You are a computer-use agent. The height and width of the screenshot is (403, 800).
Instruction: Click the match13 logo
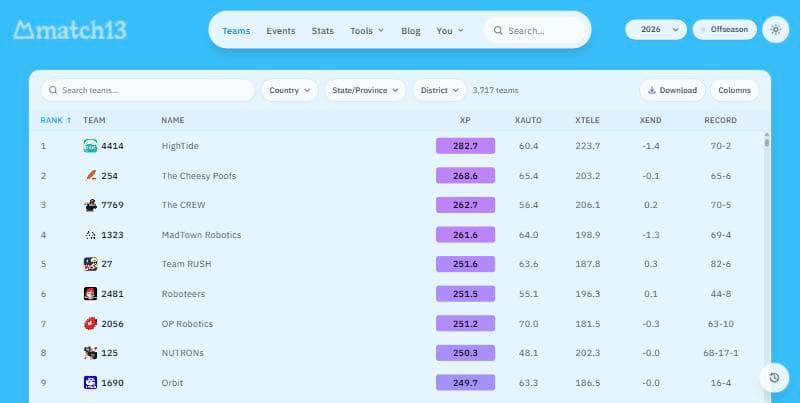[70, 30]
